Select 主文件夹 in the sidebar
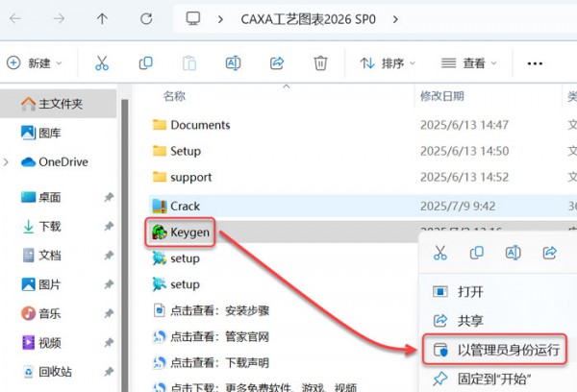 coord(58,104)
